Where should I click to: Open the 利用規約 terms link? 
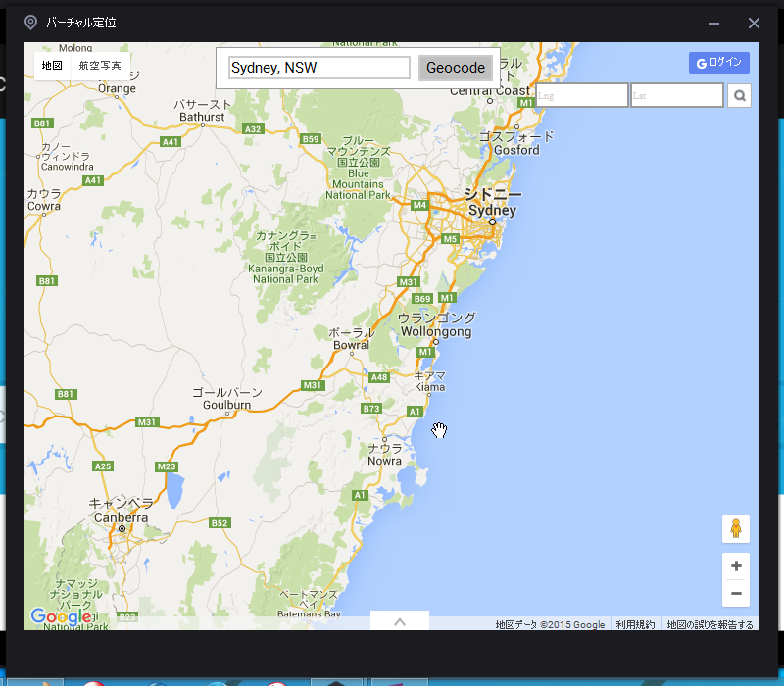point(635,624)
